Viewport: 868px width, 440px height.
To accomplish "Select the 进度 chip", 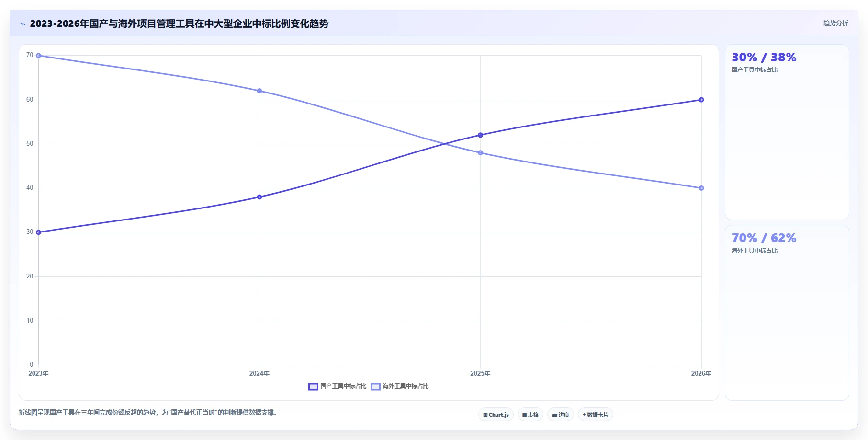I will pos(561,415).
